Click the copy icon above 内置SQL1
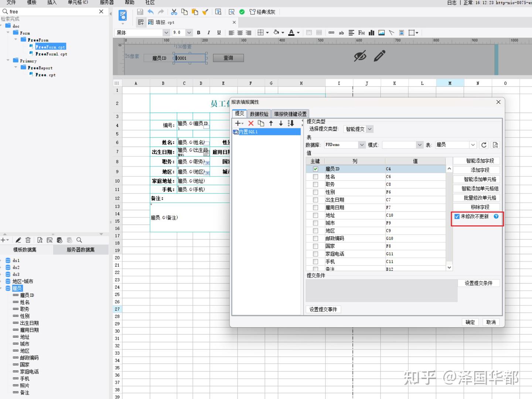Screen dimensions: 532x399 (x=261, y=123)
